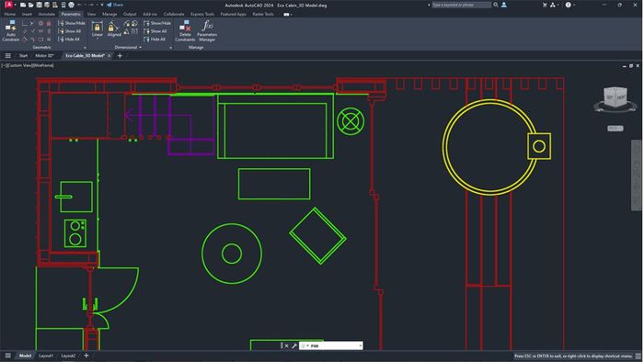This screenshot has width=644, height=362.
Task: Click the user sign-in icon
Action: tap(504, 5)
